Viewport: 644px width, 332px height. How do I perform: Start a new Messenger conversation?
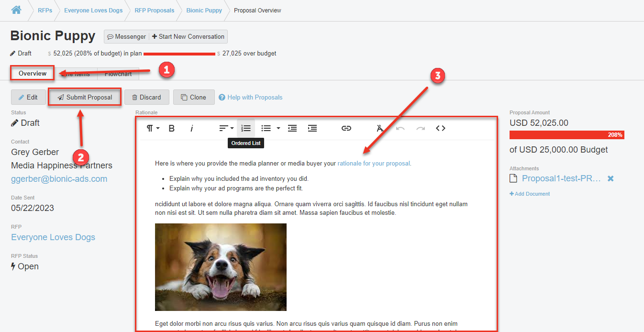188,36
